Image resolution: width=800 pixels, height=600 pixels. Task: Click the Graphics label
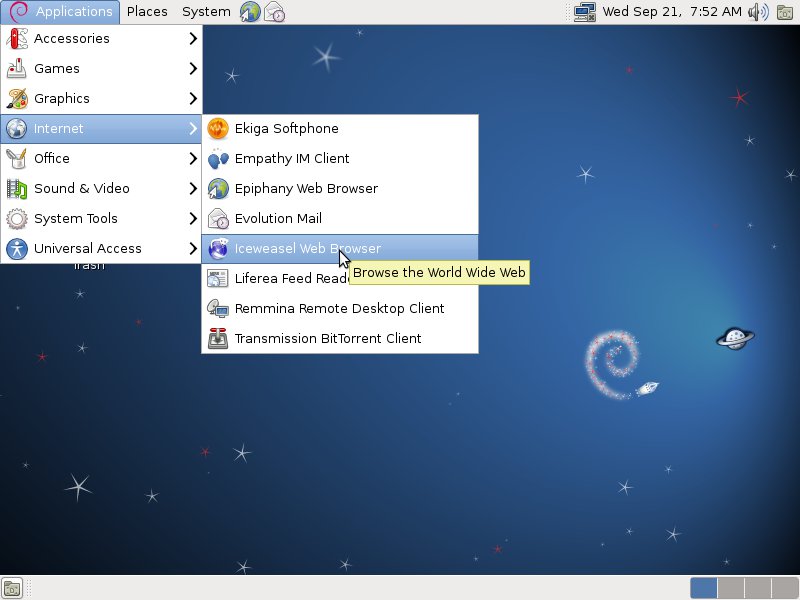click(x=62, y=98)
